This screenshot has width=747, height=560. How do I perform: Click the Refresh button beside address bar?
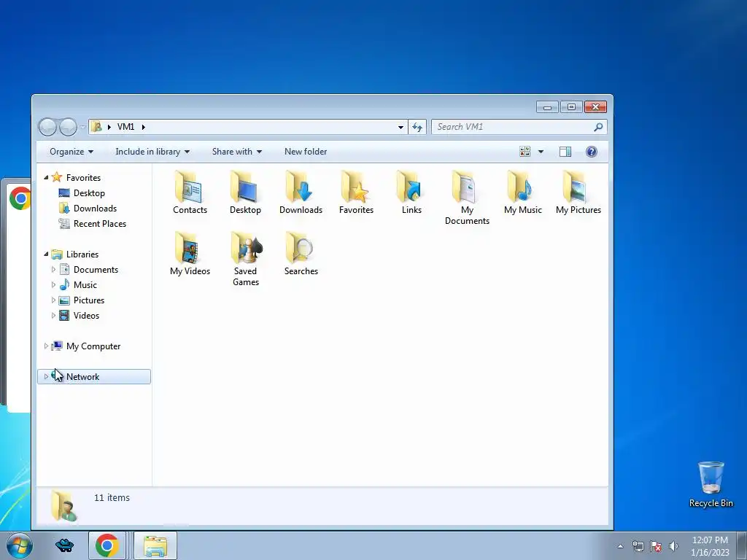pos(417,127)
